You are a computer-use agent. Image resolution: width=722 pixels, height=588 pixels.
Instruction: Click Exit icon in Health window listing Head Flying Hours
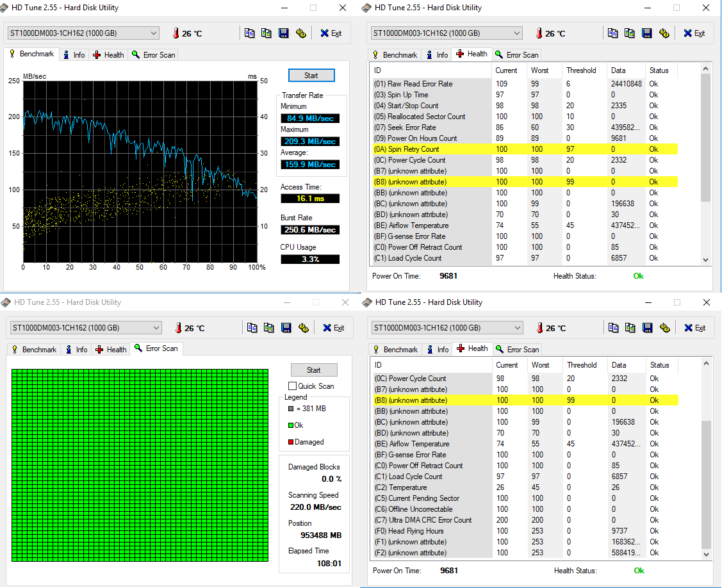point(694,328)
